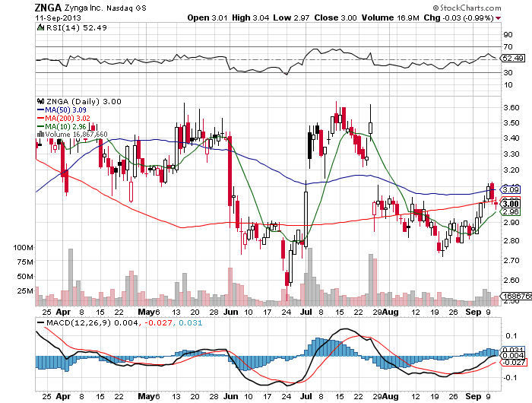532x403 pixels.
Task: Click the Low 2.97 value
Action: [291, 17]
